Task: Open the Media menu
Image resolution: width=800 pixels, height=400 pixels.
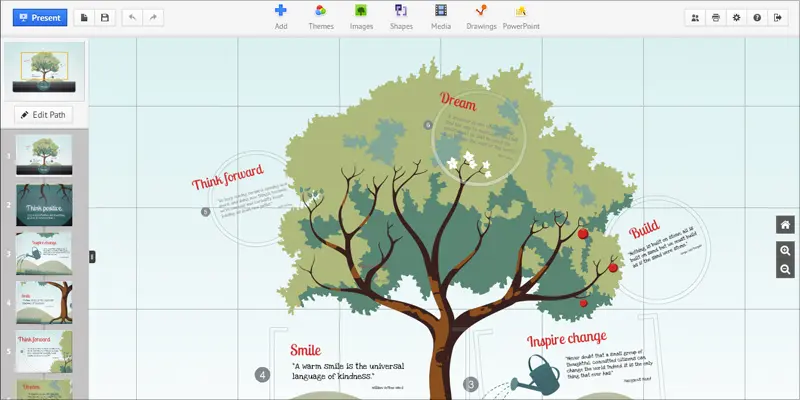Action: pyautogui.click(x=441, y=17)
